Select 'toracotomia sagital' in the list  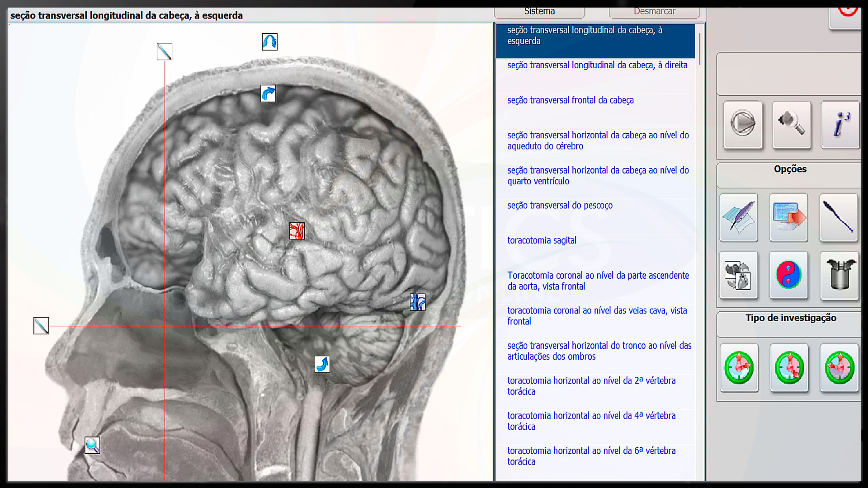pyautogui.click(x=595, y=251)
